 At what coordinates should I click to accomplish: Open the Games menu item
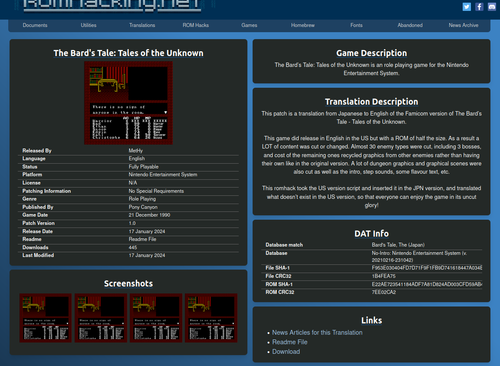(249, 25)
